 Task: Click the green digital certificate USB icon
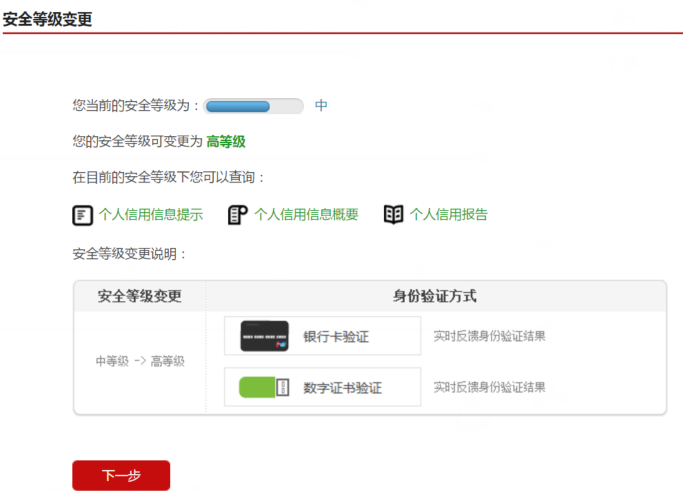(264, 387)
